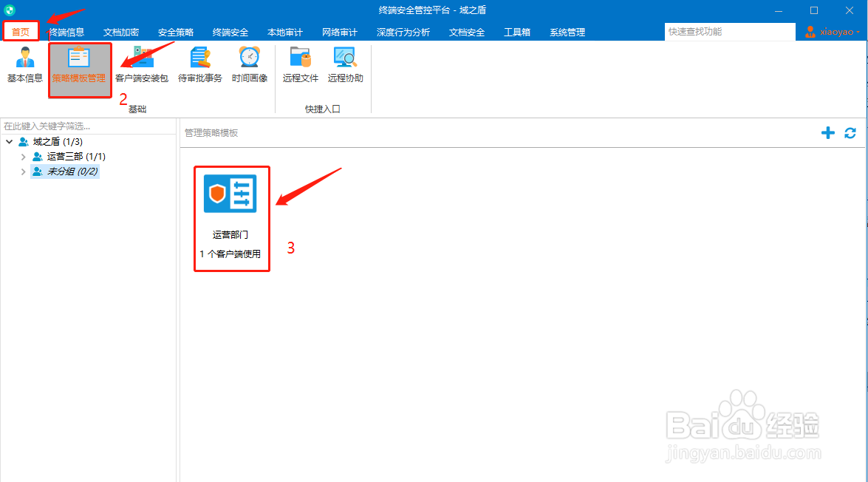Viewport: 868px width, 482px height.
Task: Launch 远程协助 remote assistance
Action: [x=344, y=67]
